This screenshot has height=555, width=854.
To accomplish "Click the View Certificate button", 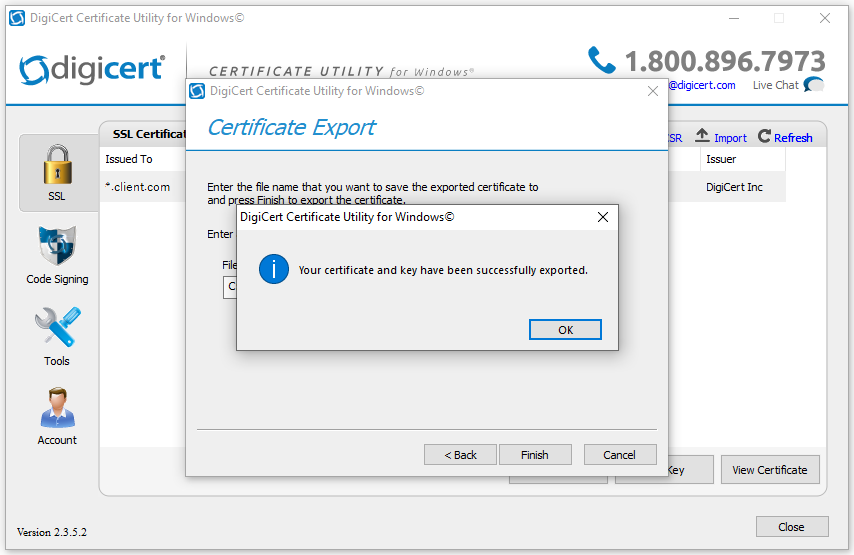I will tap(770, 469).
